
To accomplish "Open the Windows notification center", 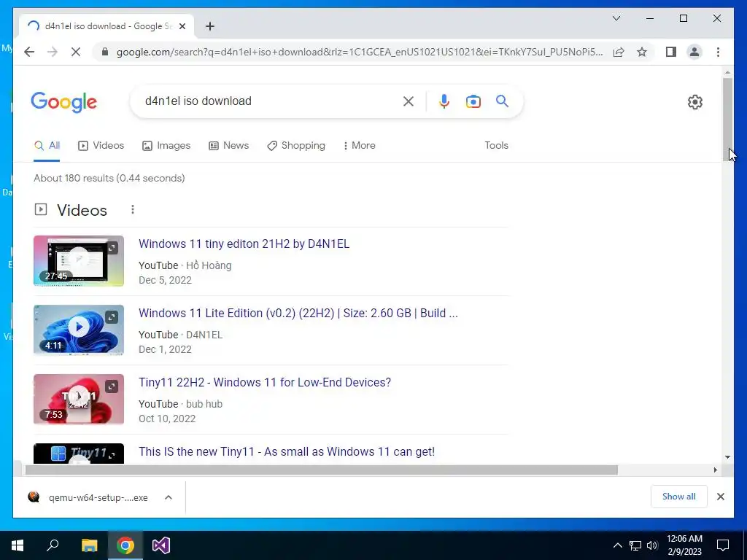I will click(x=723, y=545).
